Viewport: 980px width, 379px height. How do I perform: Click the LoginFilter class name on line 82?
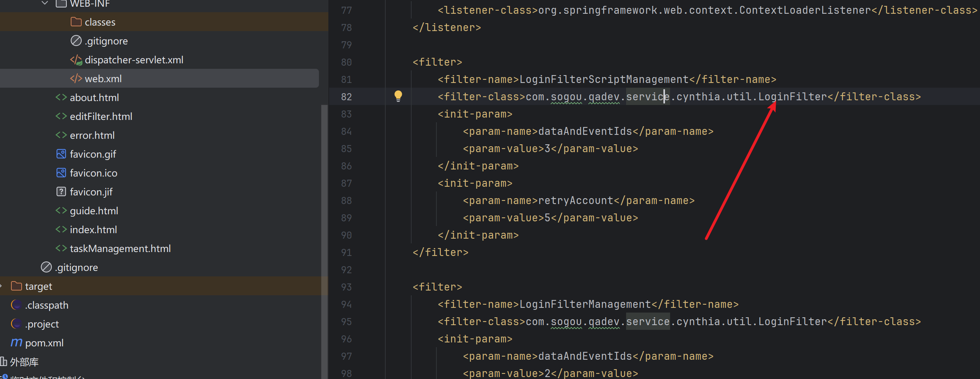coord(793,97)
